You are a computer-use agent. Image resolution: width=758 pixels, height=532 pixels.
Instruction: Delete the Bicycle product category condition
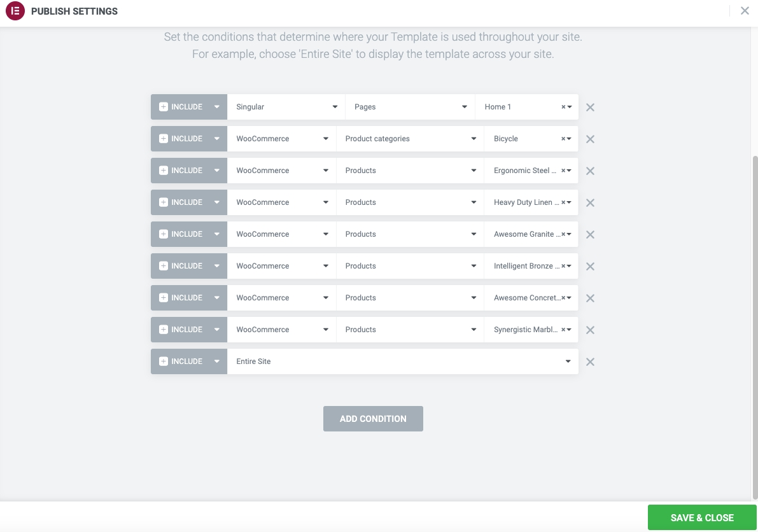(590, 139)
